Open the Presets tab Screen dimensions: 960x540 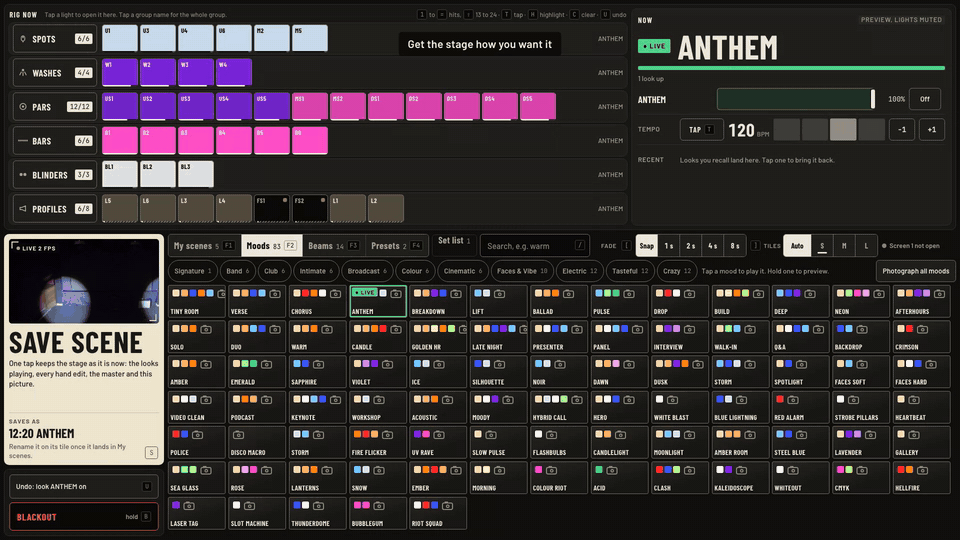tap(397, 246)
